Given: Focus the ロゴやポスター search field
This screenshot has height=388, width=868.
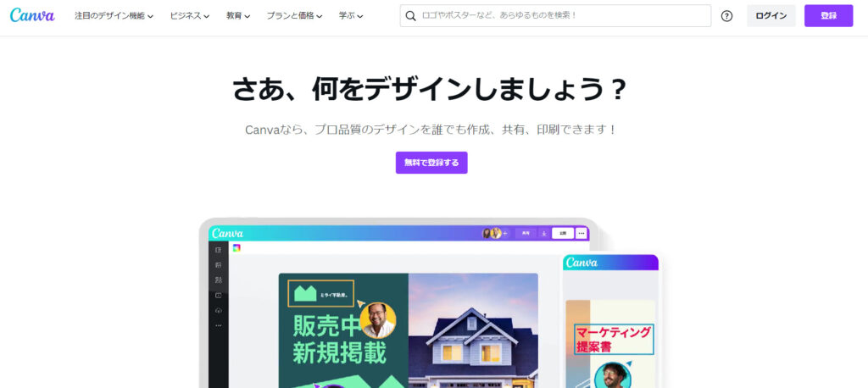Looking at the screenshot, I should point(555,15).
